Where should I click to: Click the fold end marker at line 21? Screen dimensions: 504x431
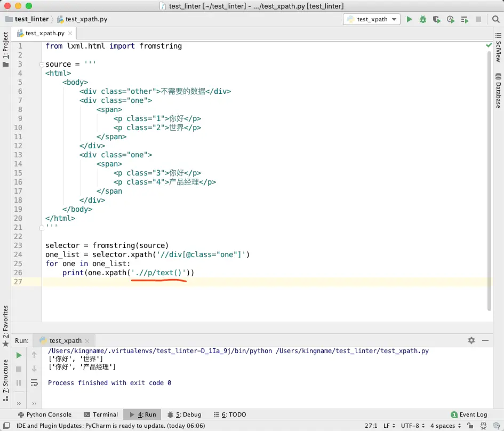(42, 228)
